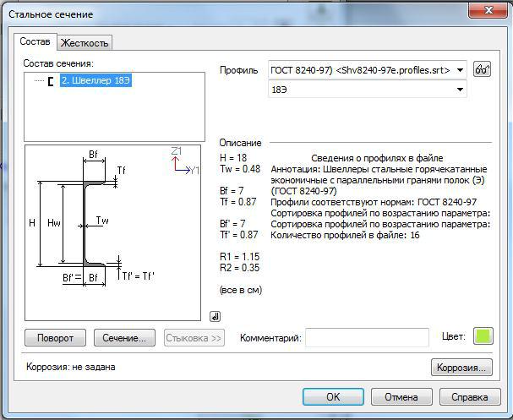Click the Z1/Y1 axes indicator in the diagram
This screenshot has width=513, height=420.
click(x=182, y=161)
